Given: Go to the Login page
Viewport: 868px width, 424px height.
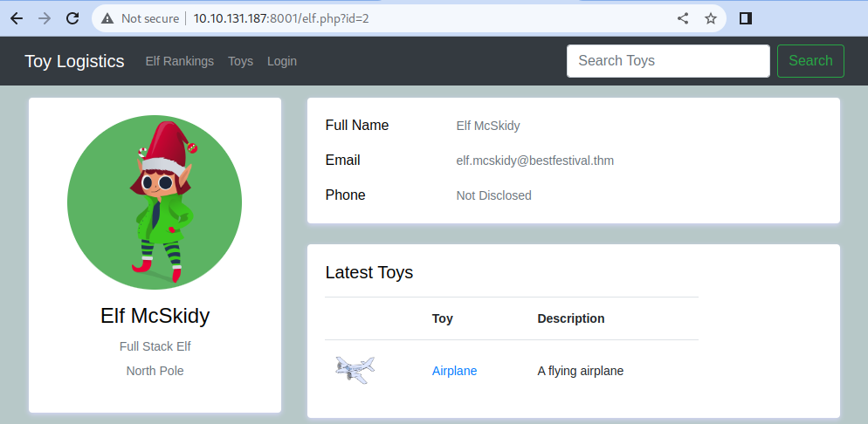Looking at the screenshot, I should coord(282,61).
